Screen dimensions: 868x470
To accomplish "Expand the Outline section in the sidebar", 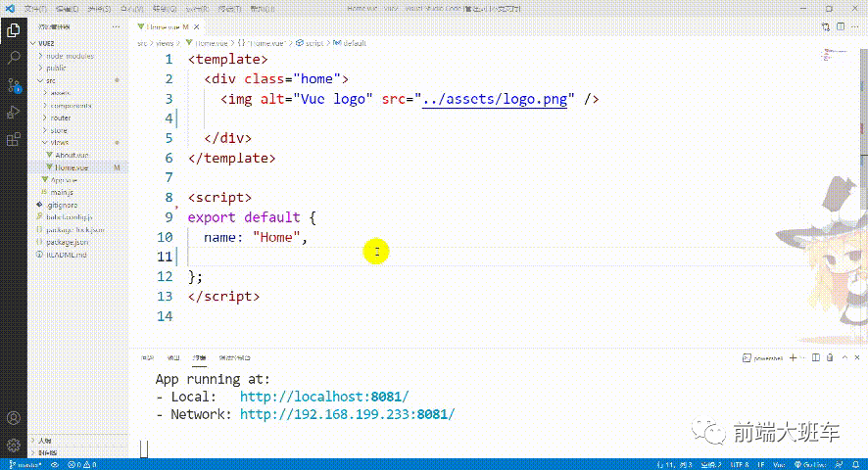I will pyautogui.click(x=78, y=441).
